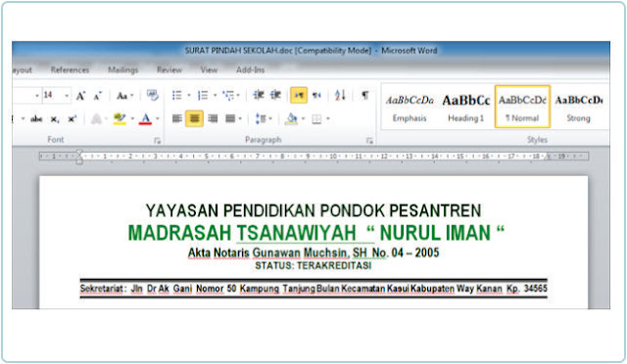
Task: Toggle subscript formatting
Action: [x=55, y=119]
